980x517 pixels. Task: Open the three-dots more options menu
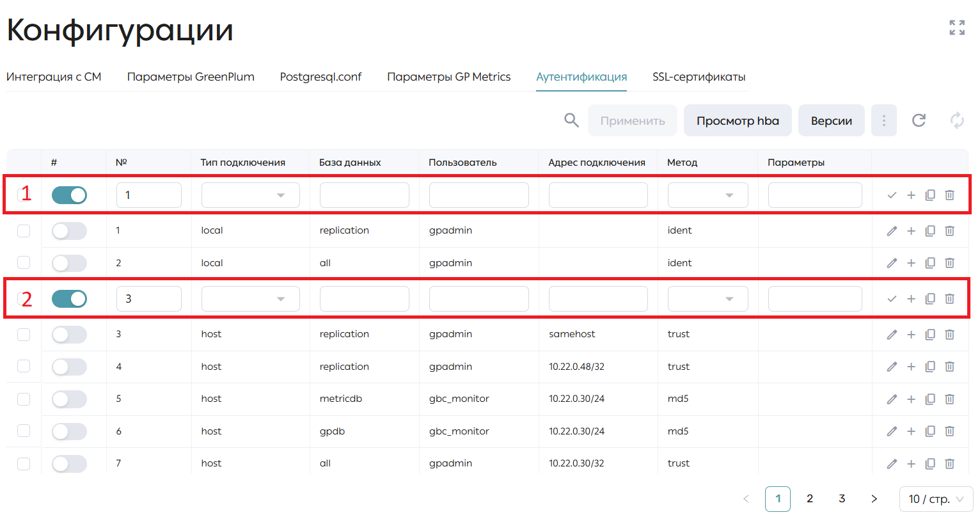(x=884, y=120)
